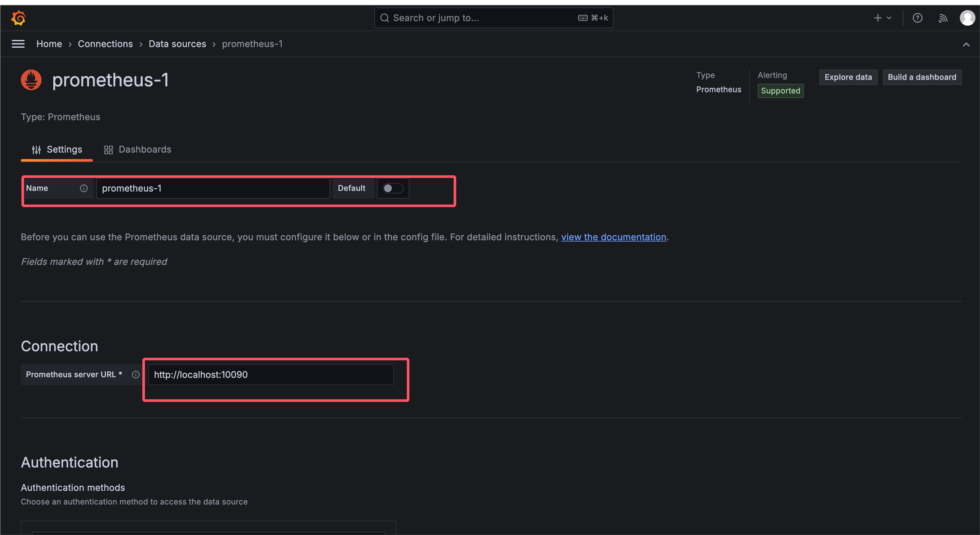Click the server URL info icon
This screenshot has height=535, width=980.
[x=135, y=375]
